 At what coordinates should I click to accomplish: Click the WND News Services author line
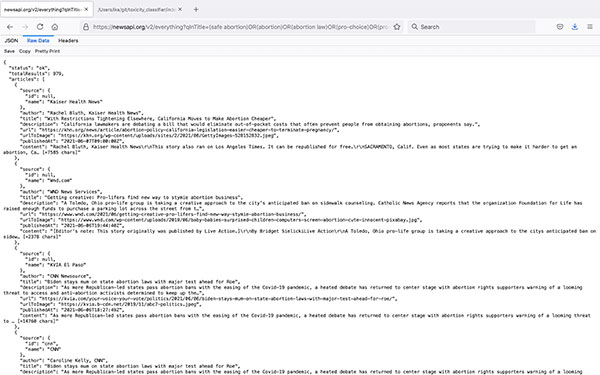click(61, 192)
